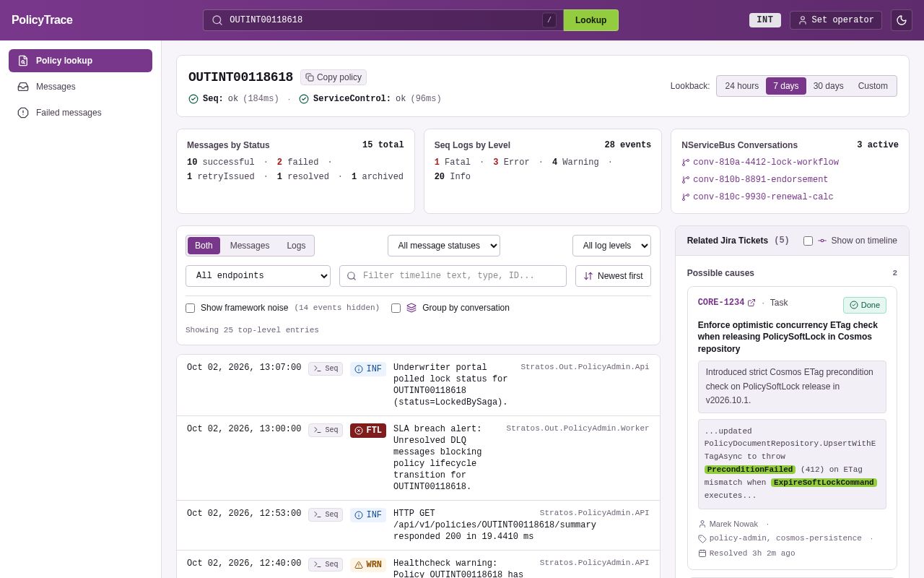Click WRN badge on Healthcheck warning entry
Viewport: 924px width, 578px height.
368,565
